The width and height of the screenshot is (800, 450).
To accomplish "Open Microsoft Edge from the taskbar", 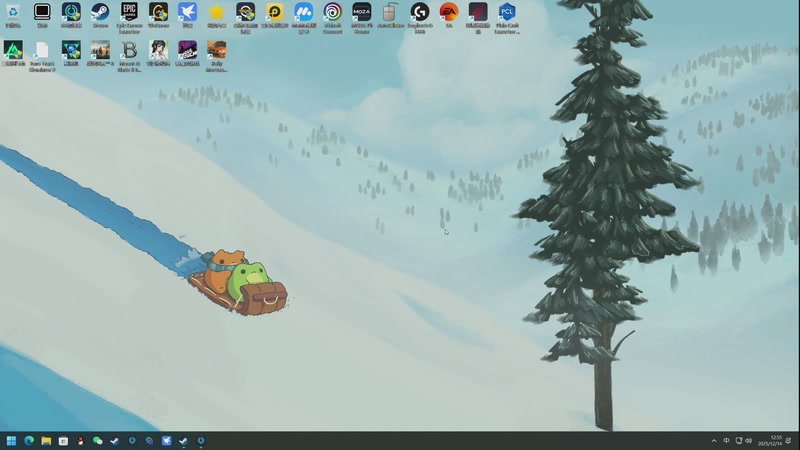I will [x=29, y=440].
